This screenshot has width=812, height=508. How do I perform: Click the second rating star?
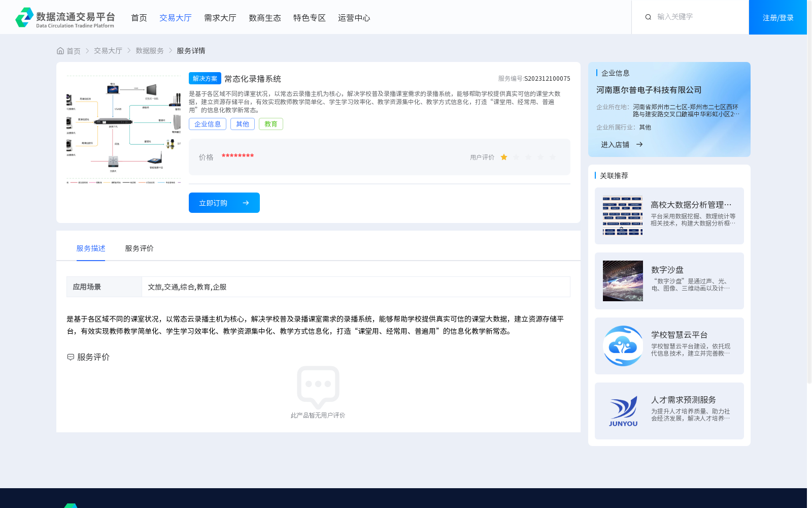(x=516, y=157)
